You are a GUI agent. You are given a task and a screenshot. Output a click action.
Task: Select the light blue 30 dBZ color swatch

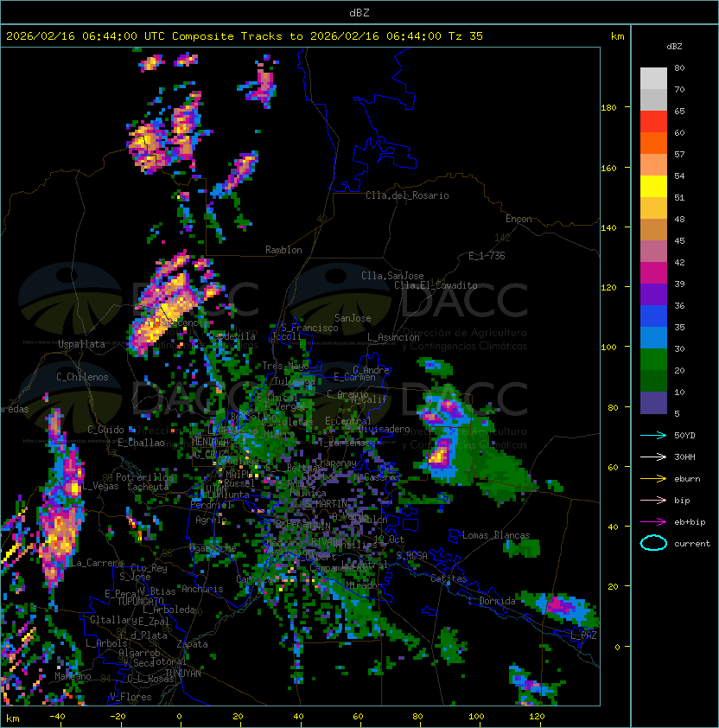point(653,338)
